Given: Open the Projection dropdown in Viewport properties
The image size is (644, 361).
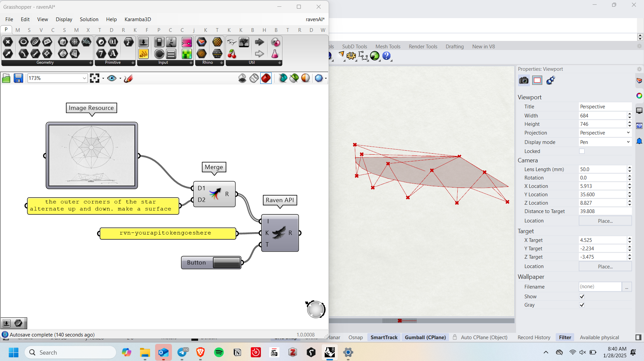Looking at the screenshot, I should [x=605, y=133].
